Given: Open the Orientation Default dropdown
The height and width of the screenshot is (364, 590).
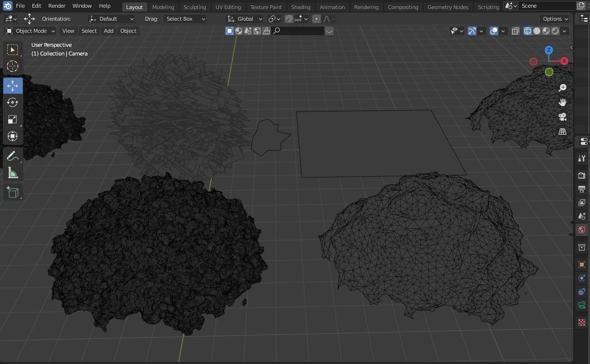Looking at the screenshot, I should click(112, 19).
